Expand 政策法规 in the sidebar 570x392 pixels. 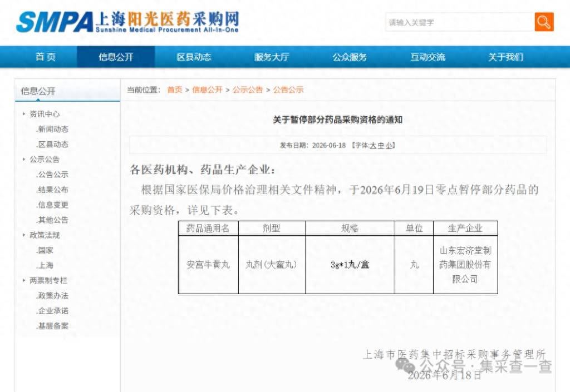(44, 235)
